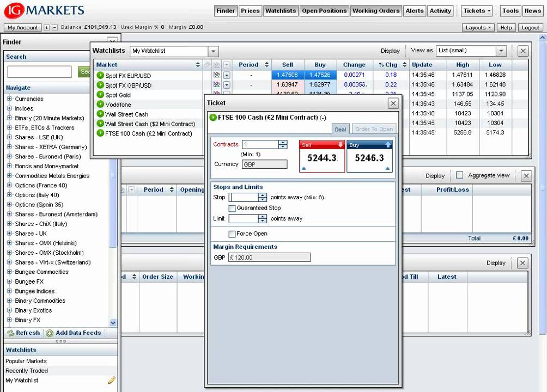This screenshot has height=392, width=547.
Task: Click green icon for Wall Street Cash $2 Mini
Action: click(100, 123)
